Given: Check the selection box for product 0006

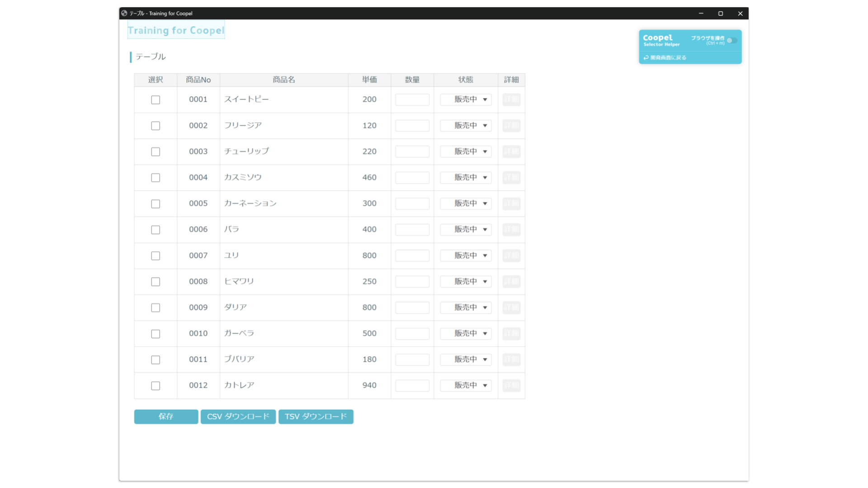Looking at the screenshot, I should coord(156,230).
